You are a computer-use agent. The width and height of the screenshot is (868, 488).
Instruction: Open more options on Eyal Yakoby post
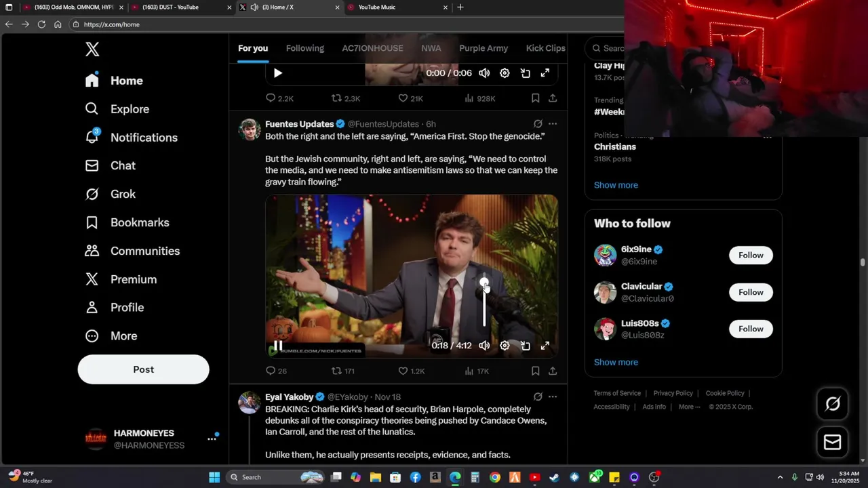(x=553, y=397)
